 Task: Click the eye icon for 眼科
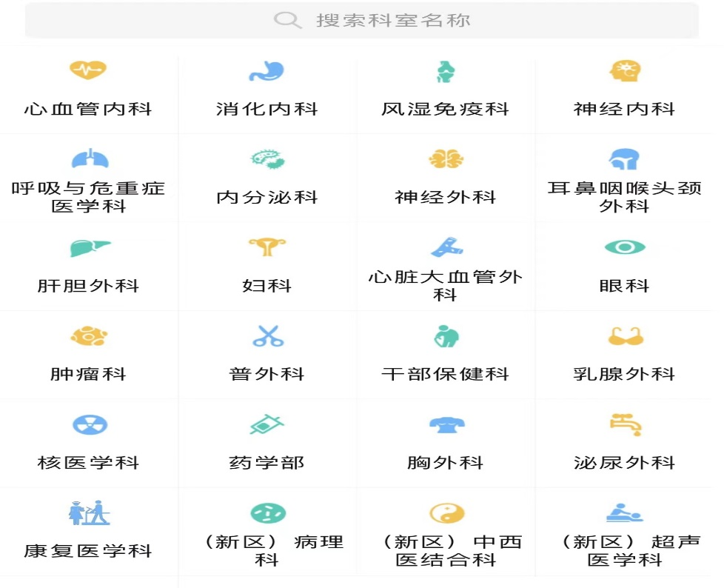point(624,247)
